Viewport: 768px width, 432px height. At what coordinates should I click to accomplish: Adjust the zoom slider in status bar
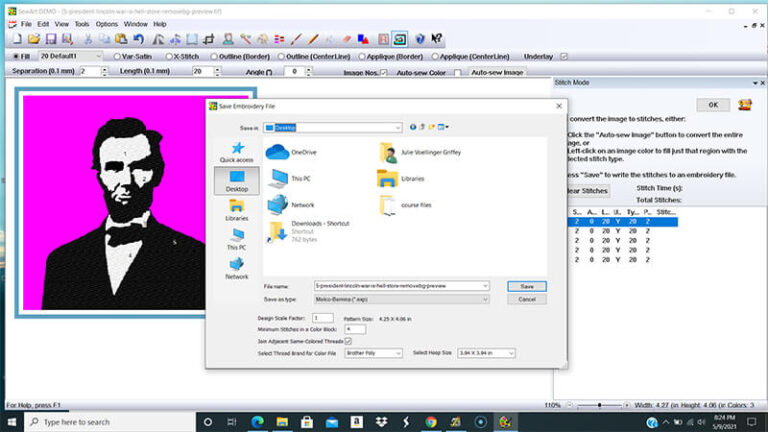pyautogui.click(x=599, y=406)
